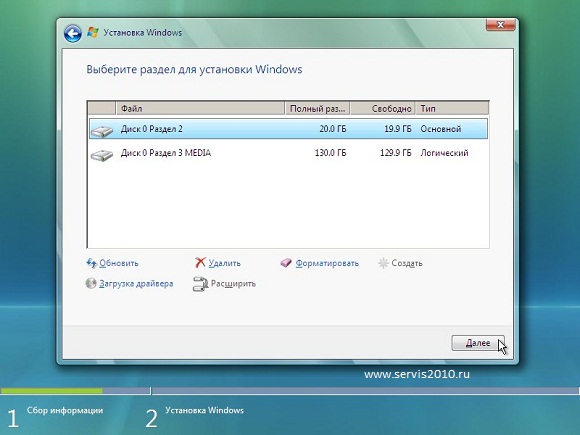580x435 pixels.
Task: Sort by the Свободно column header
Action: pos(383,108)
